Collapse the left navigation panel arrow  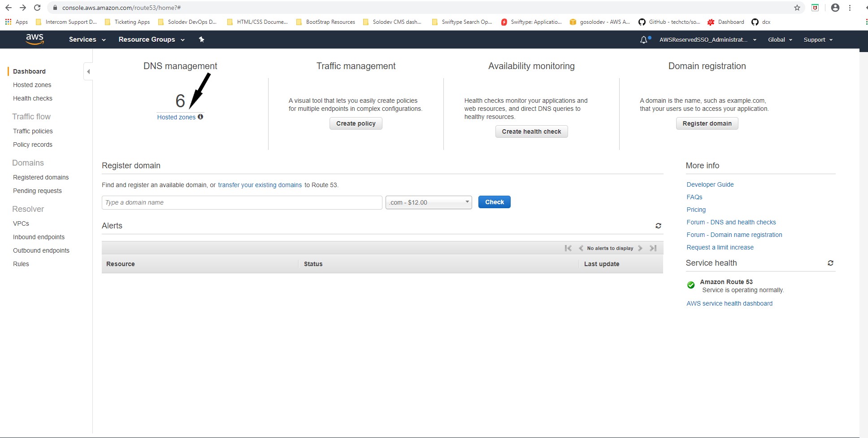point(88,71)
